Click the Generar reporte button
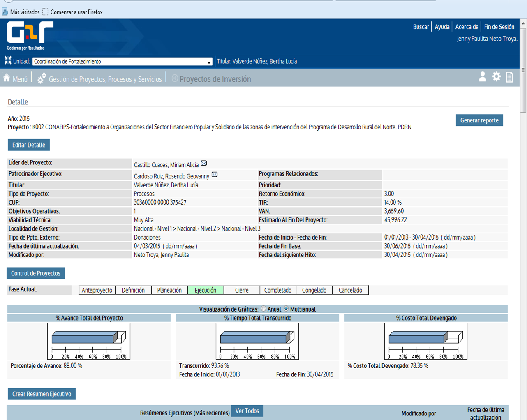The height and width of the screenshot is (420, 527). click(x=479, y=120)
